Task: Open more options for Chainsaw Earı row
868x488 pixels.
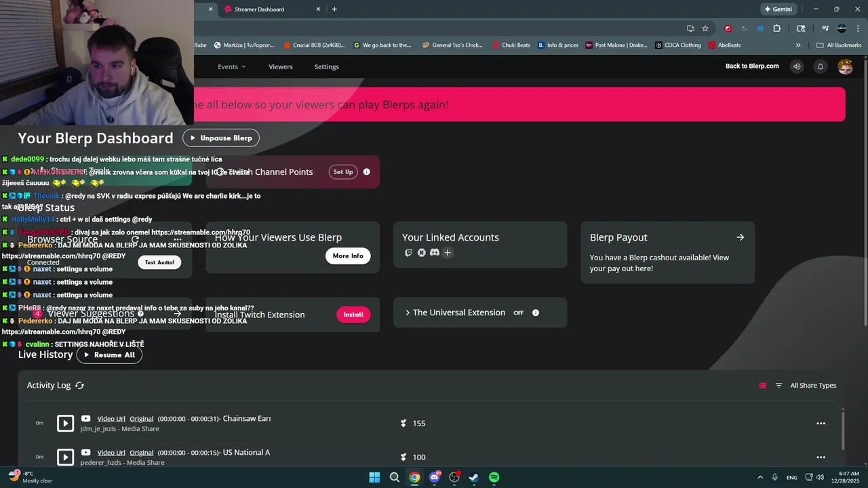Action: tap(821, 424)
